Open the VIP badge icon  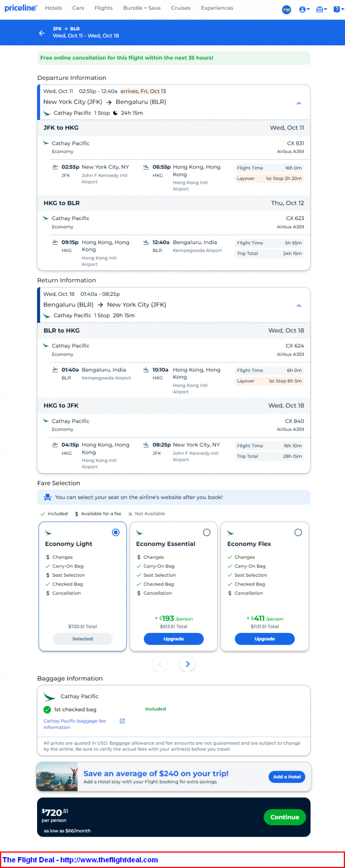click(x=287, y=9)
